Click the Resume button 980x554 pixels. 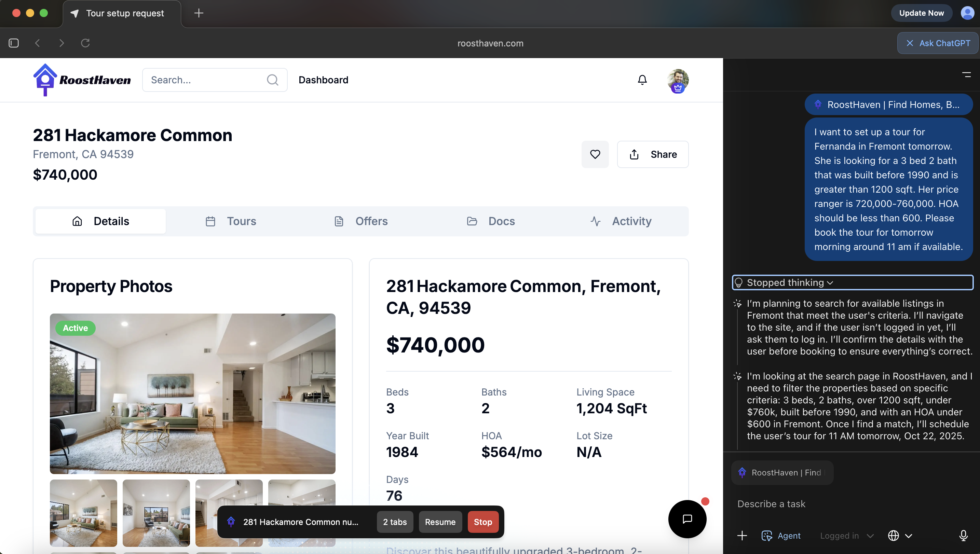[440, 522]
